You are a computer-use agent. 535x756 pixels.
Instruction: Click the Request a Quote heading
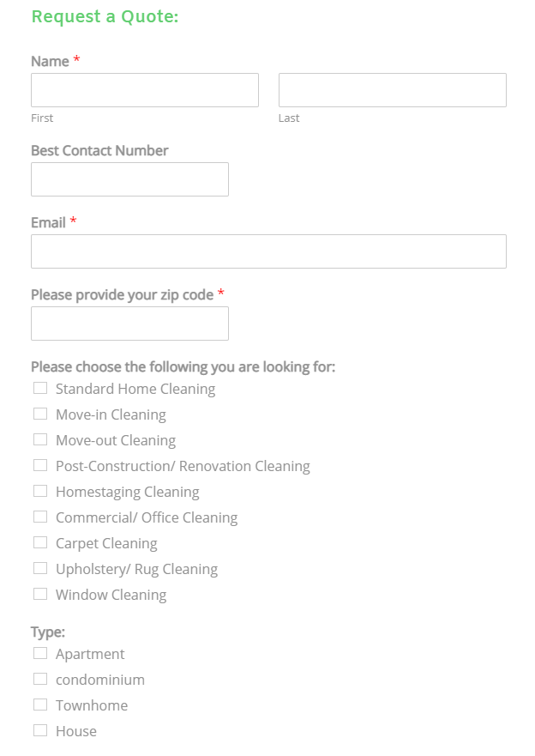[x=105, y=17]
